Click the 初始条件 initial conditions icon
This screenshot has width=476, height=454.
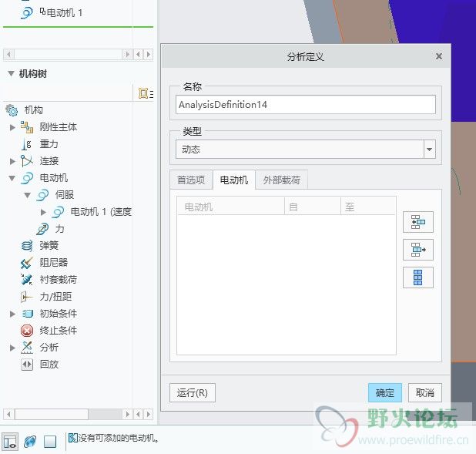27,314
